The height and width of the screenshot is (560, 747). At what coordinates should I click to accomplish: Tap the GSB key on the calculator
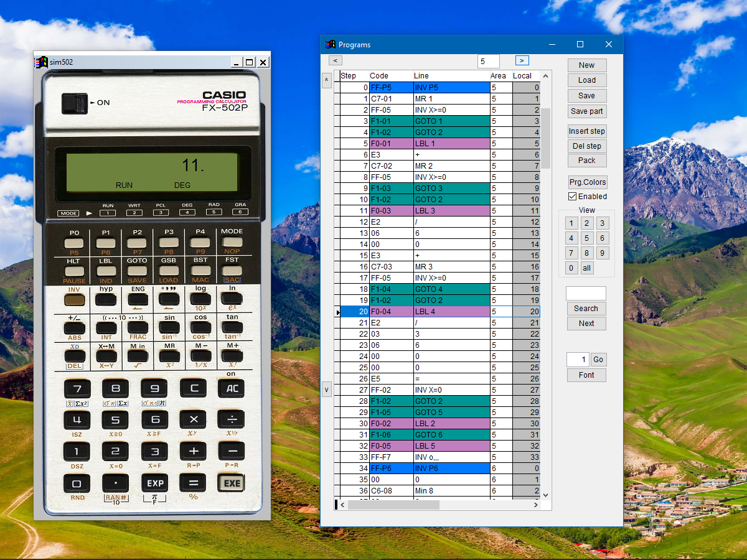[169, 271]
